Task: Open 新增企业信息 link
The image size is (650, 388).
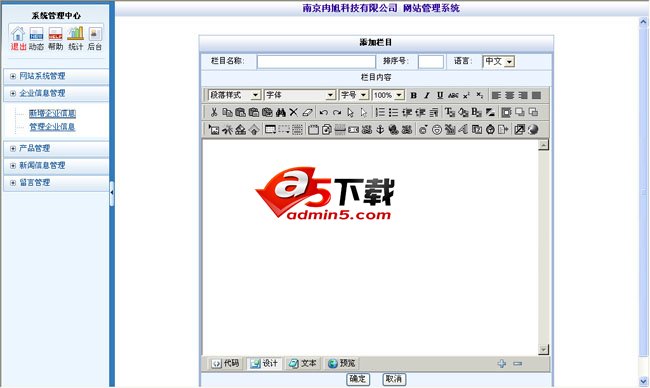Action: 52,114
